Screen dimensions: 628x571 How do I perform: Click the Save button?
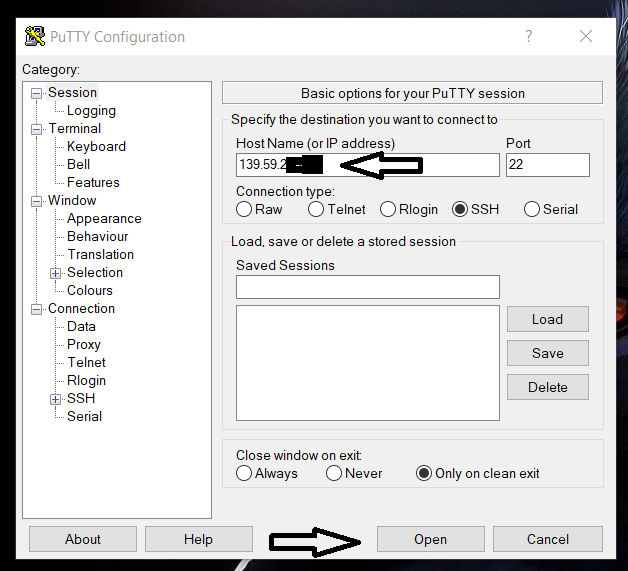pos(547,353)
